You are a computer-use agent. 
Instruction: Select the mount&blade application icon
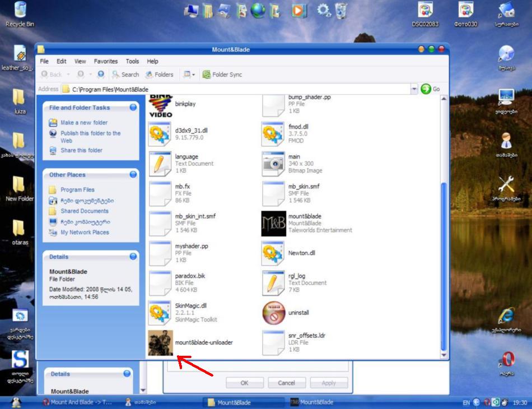273,224
